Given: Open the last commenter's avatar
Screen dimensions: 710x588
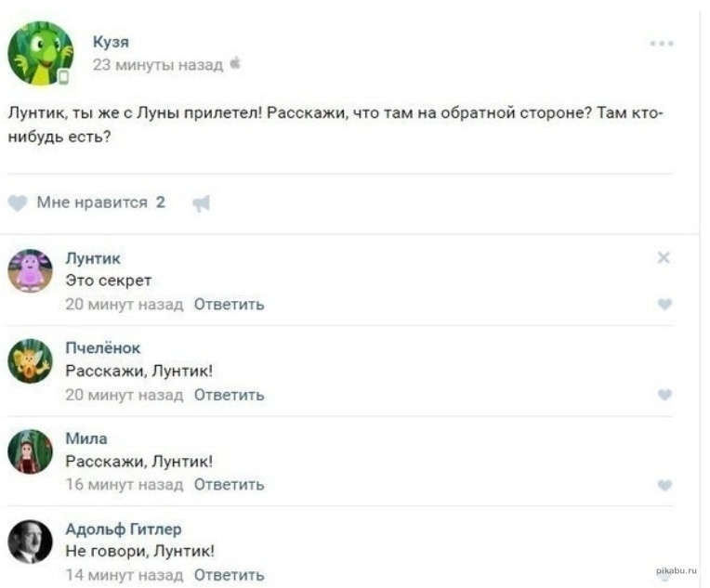Looking at the screenshot, I should (x=31, y=542).
